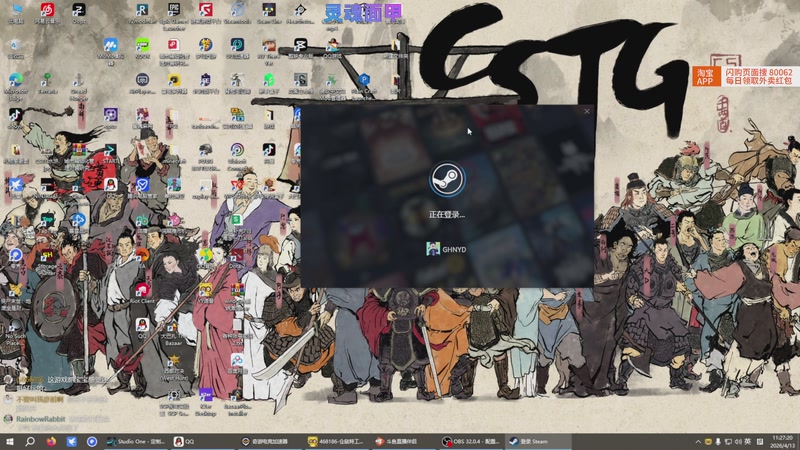This screenshot has height=450, width=800.
Task: Click the 登录 Steam taskbar button
Action: [x=538, y=441]
